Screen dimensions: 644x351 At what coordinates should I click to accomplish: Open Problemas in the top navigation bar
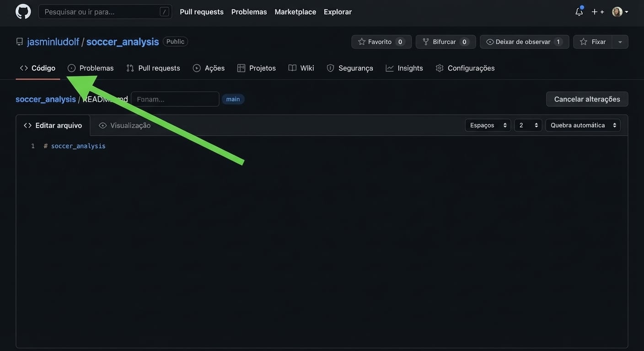249,11
